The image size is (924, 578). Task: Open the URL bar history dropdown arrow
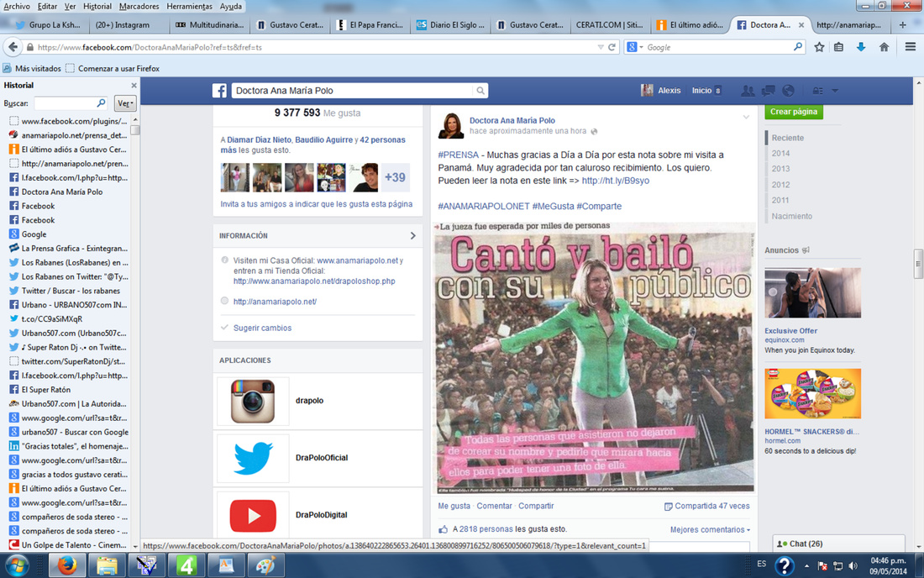coord(601,47)
